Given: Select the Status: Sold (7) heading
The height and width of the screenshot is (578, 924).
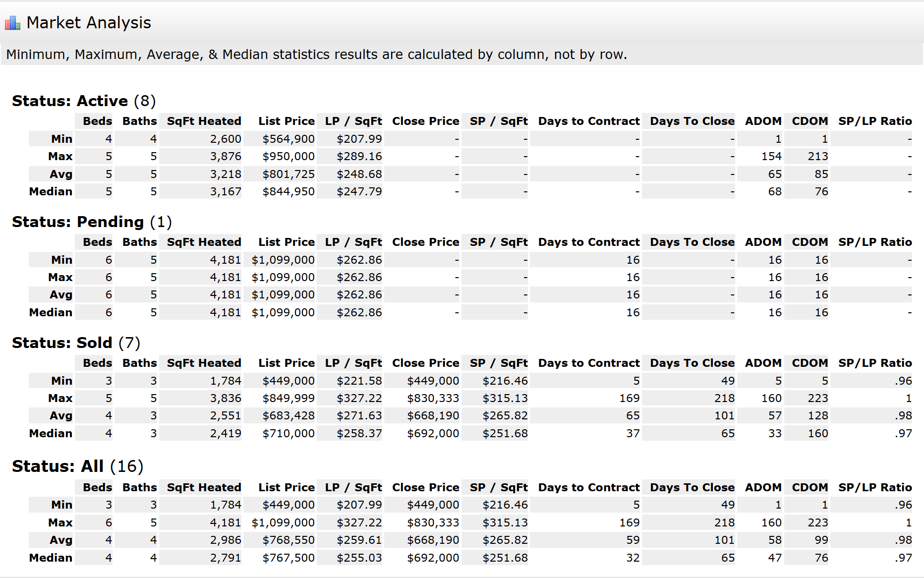Looking at the screenshot, I should [x=76, y=343].
